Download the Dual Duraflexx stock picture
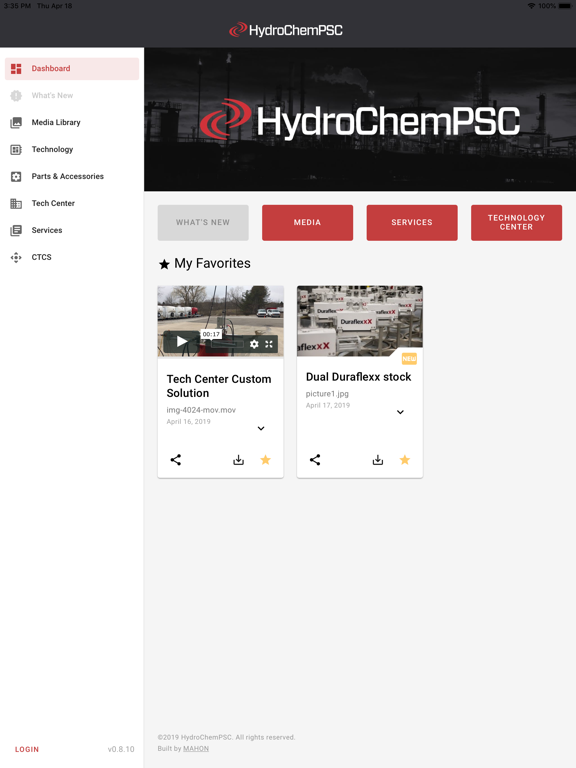 pos(378,459)
